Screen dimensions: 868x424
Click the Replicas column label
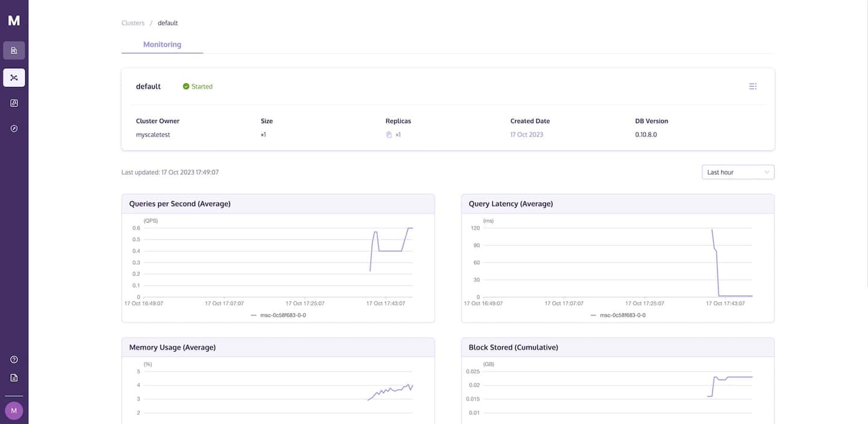click(x=398, y=121)
